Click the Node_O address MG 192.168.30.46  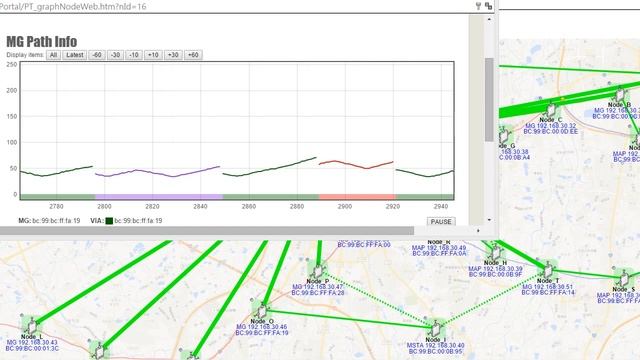[x=262, y=327]
